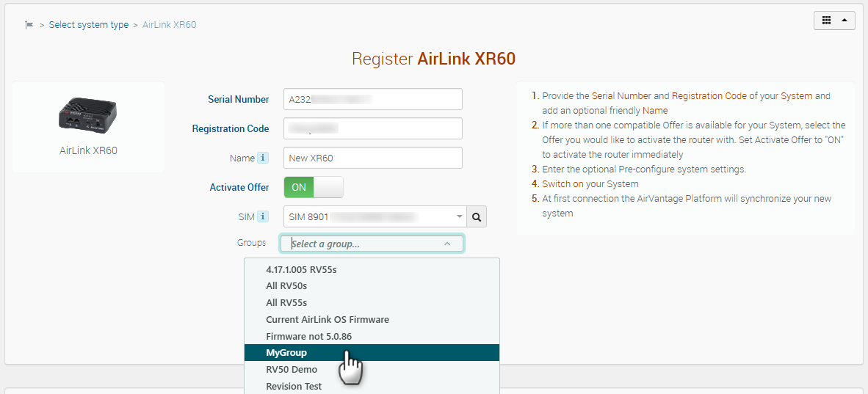The width and height of the screenshot is (868, 394).
Task: Click the Name field containing New XR60
Action: pyautogui.click(x=373, y=158)
